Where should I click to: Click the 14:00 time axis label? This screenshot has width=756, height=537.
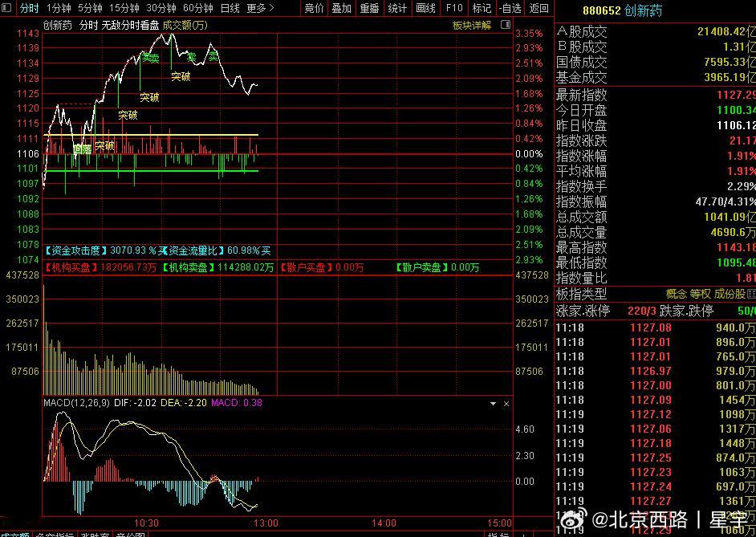click(384, 523)
